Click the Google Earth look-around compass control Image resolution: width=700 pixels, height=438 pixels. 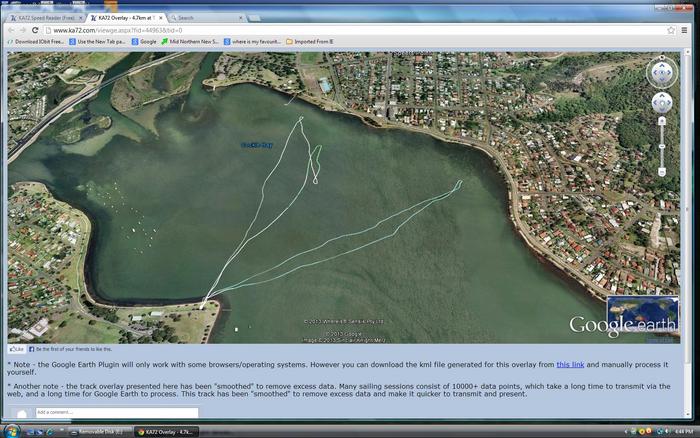coord(662,73)
